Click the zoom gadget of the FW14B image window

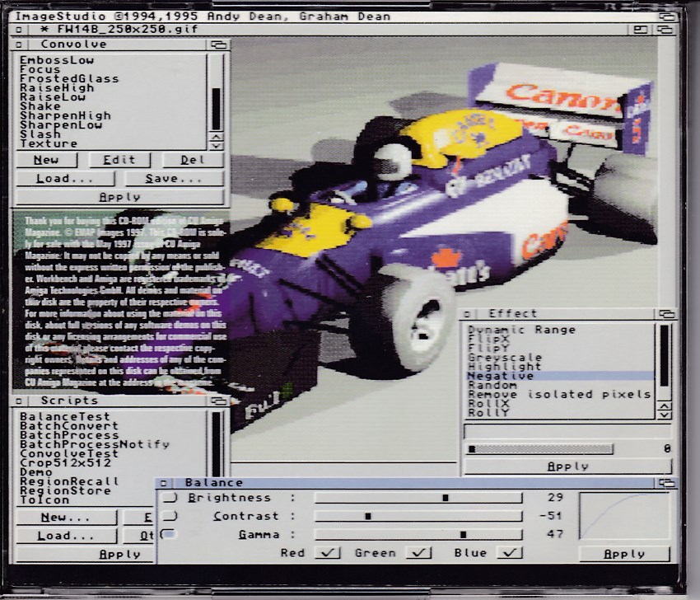point(640,30)
